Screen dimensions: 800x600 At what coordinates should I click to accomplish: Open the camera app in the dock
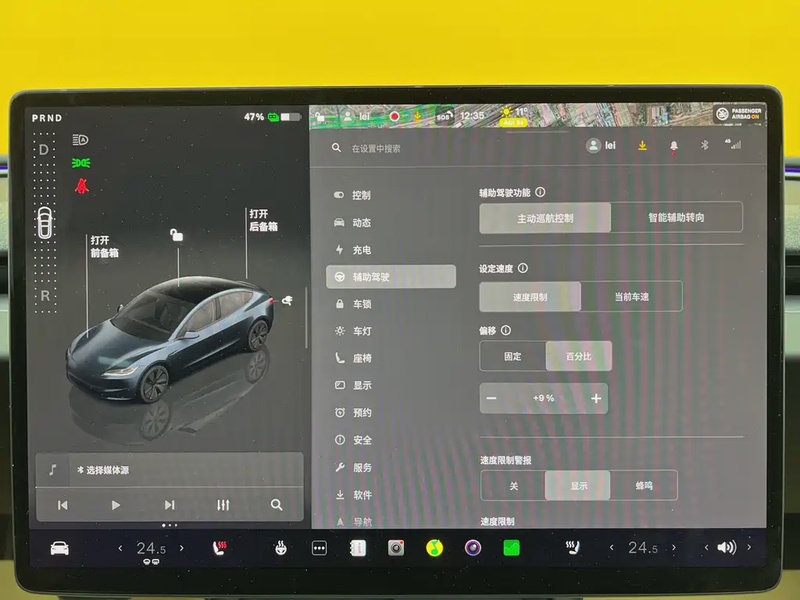tap(396, 548)
